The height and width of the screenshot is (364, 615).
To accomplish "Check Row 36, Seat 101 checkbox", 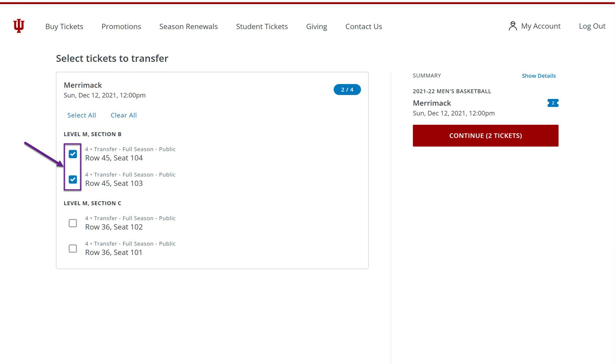I will [x=73, y=249].
